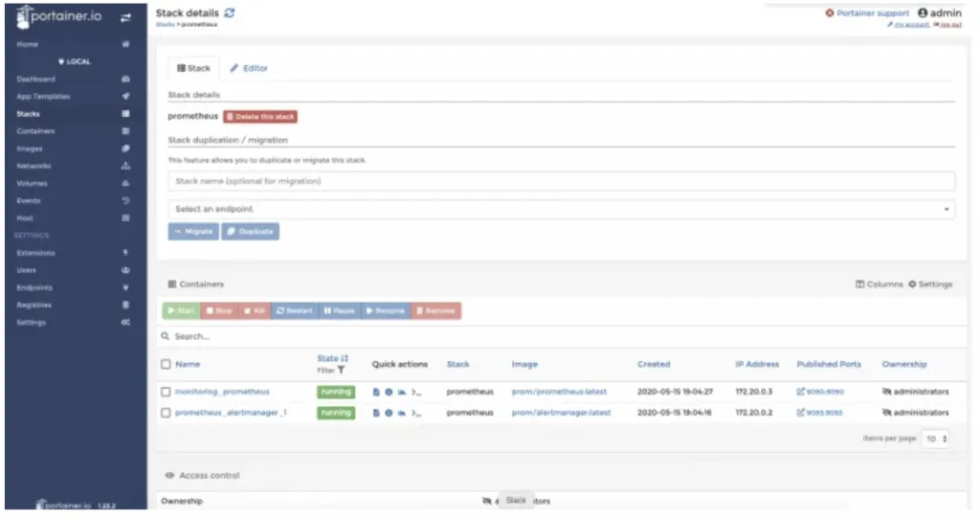Stats chart icon for monitoring_prometheus
Image resolution: width=980 pixels, height=519 pixels.
[402, 392]
